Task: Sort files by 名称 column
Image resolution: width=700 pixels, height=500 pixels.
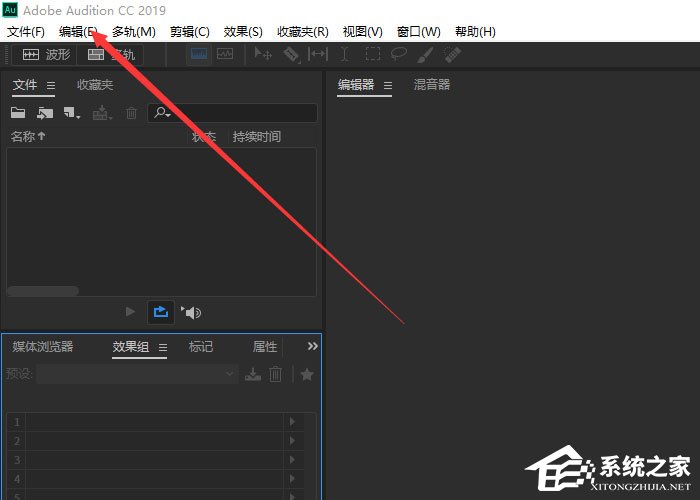Action: click(x=28, y=137)
